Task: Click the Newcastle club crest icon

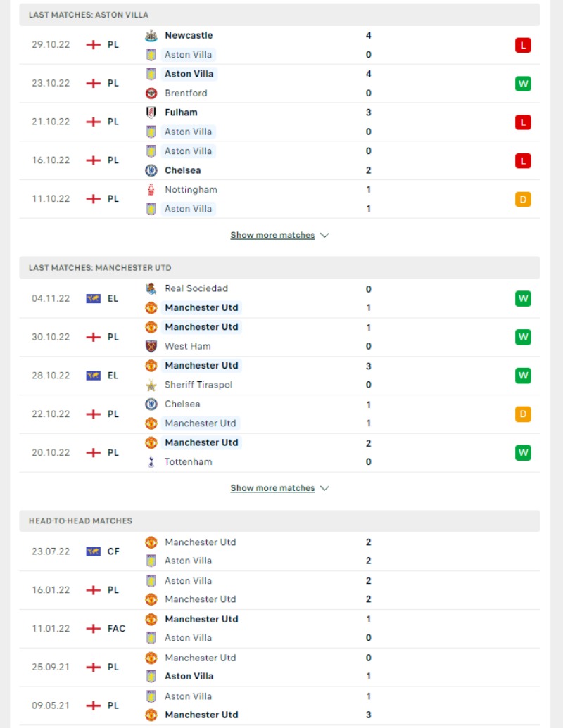Action: (x=151, y=35)
